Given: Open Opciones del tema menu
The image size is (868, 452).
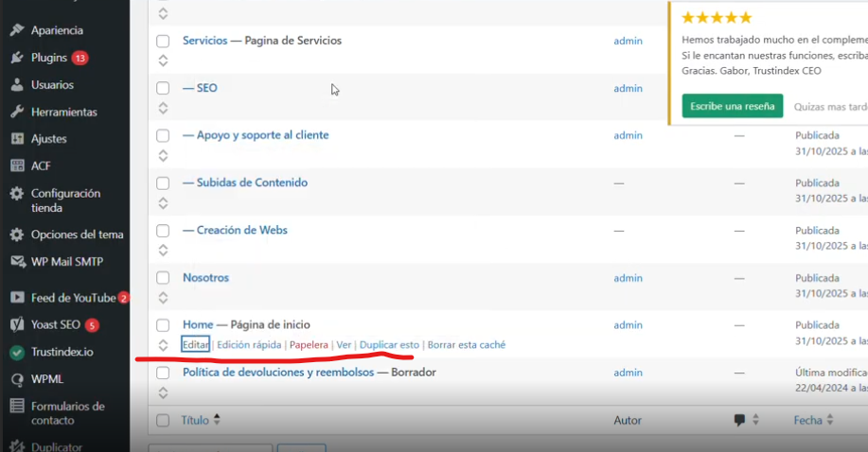Looking at the screenshot, I should [x=77, y=235].
